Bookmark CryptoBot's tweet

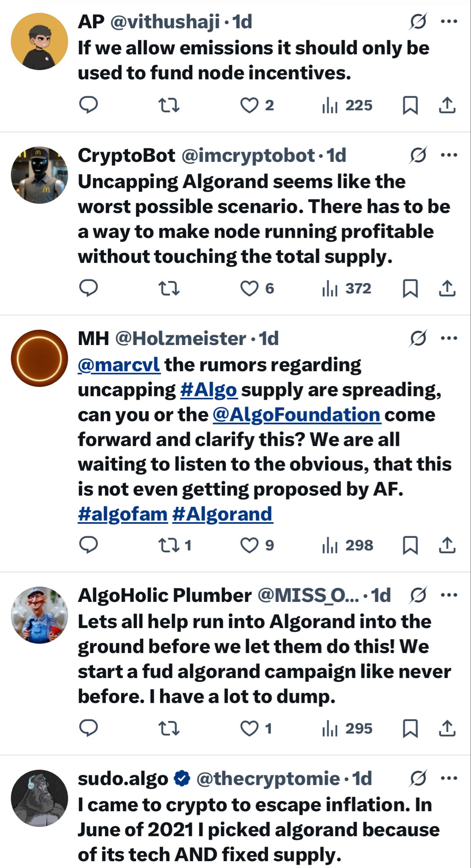[410, 289]
